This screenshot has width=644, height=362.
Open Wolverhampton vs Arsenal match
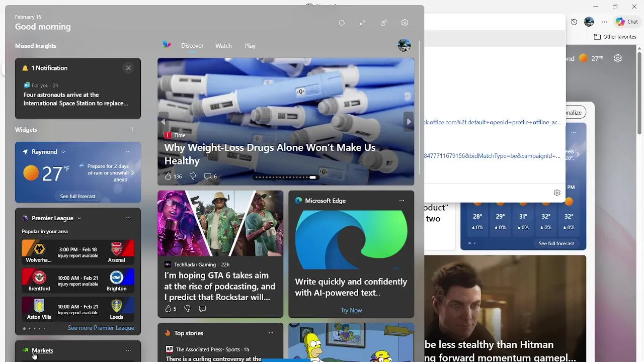click(78, 252)
